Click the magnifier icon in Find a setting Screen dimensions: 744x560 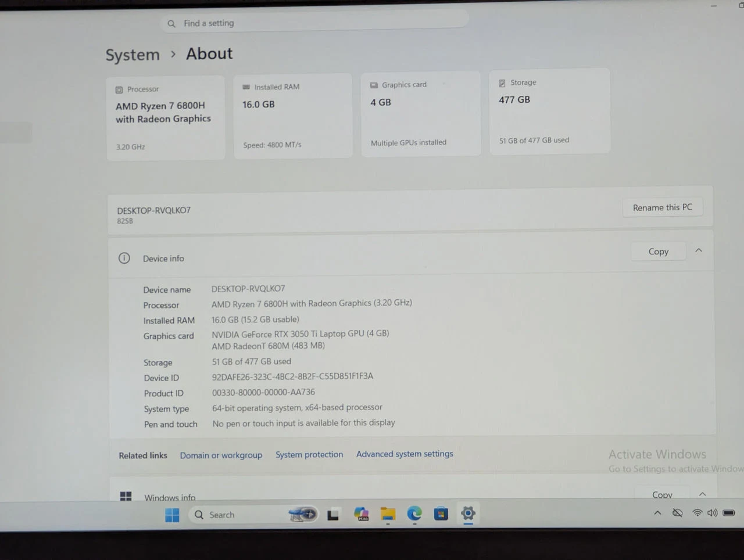171,24
